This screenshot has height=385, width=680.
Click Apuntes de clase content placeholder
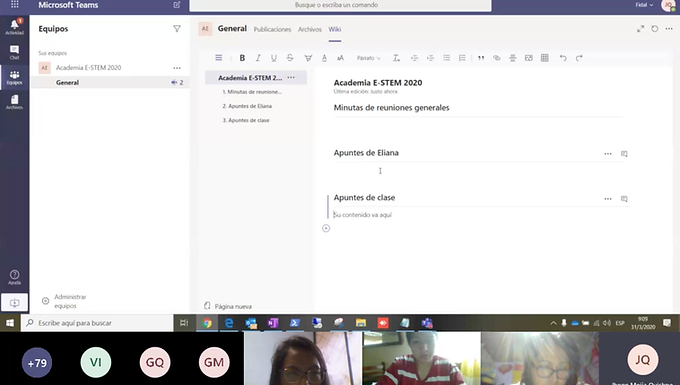pos(363,215)
